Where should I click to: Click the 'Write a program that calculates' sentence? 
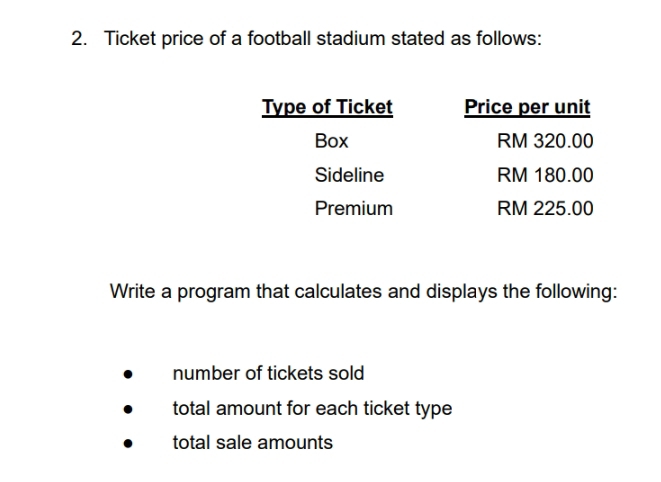click(x=363, y=292)
